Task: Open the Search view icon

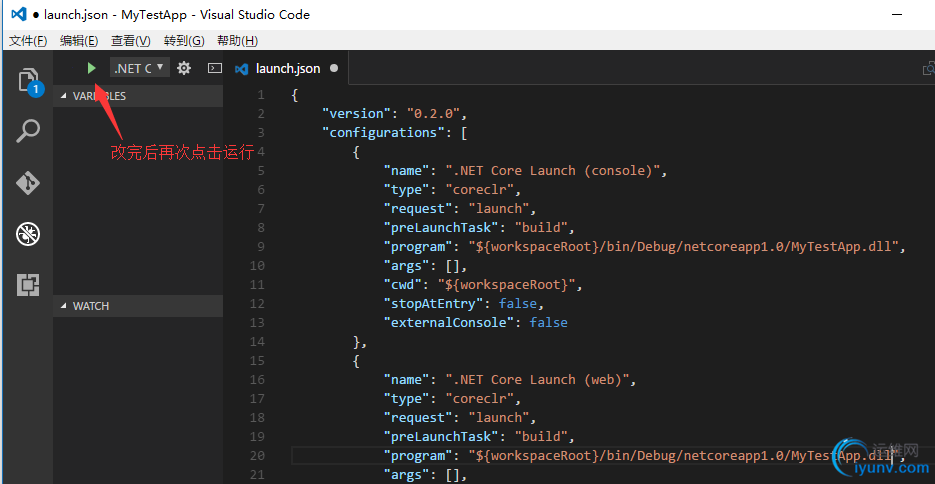Action: [28, 131]
